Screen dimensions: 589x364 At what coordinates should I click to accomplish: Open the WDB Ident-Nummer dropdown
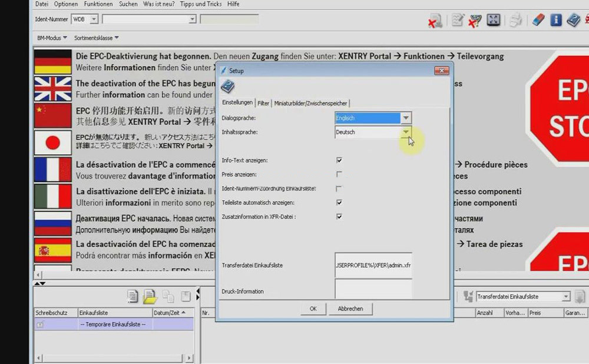[x=94, y=19]
